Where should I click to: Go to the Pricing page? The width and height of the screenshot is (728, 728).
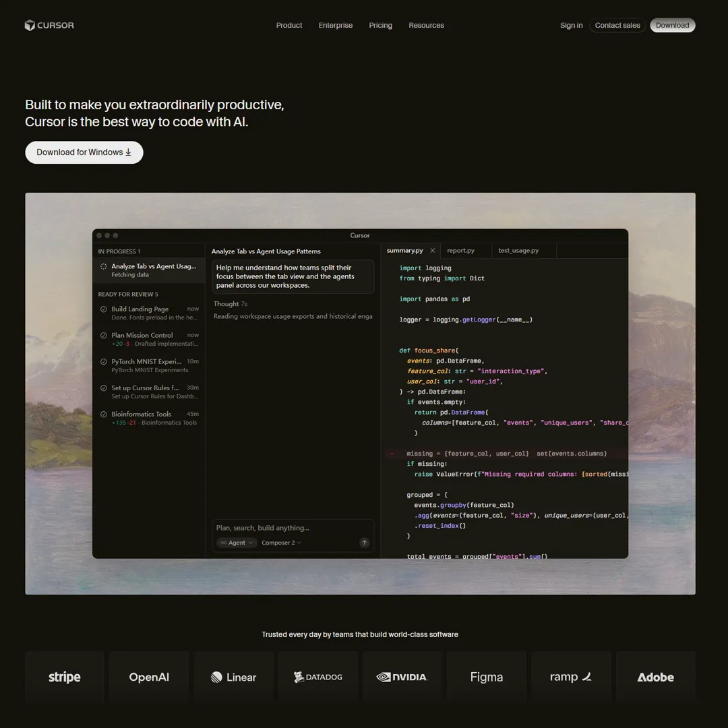point(380,25)
